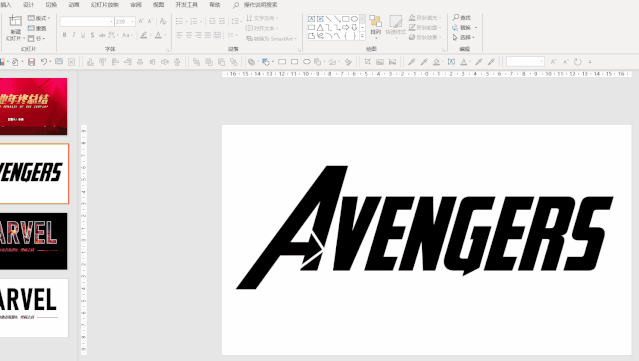Click the font color A in quick toolbar

tap(464, 62)
